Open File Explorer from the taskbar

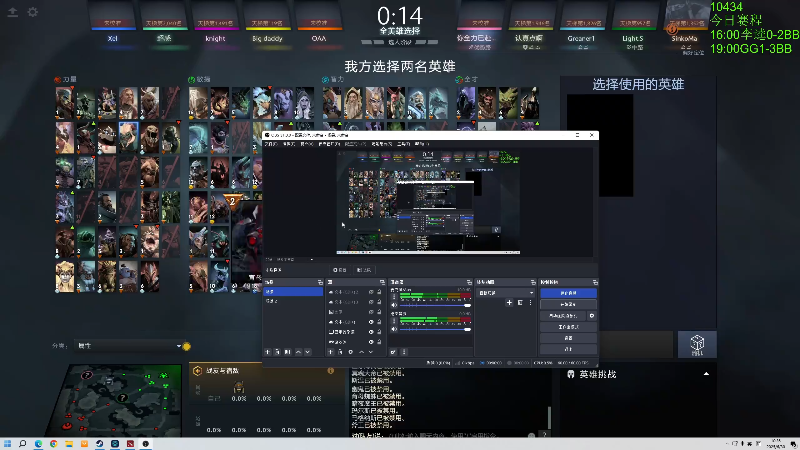click(x=69, y=444)
